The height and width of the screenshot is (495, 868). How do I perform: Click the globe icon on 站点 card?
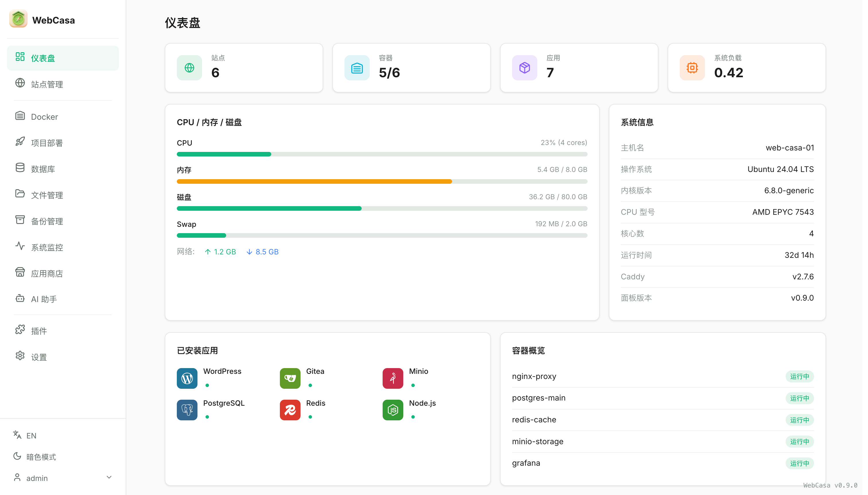pos(189,68)
